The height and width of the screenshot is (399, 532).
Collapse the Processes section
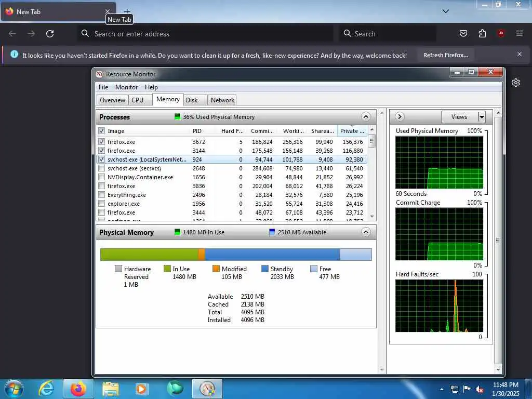[x=366, y=117]
